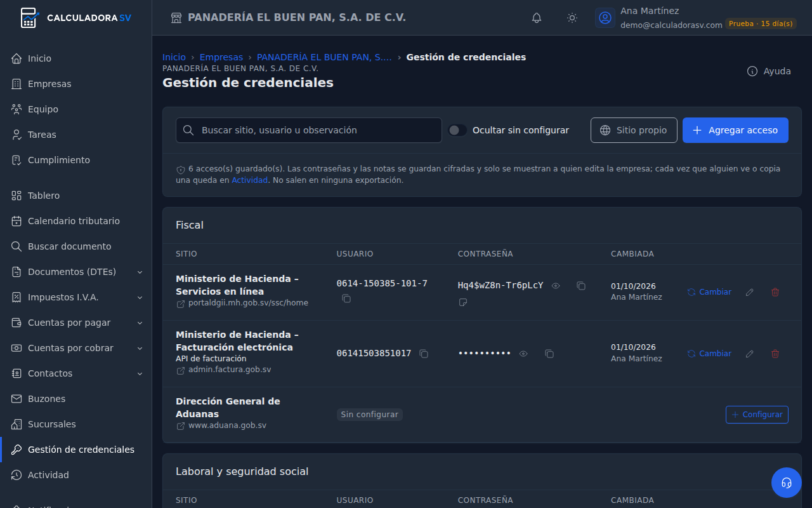Open the www.aduana.gob.sv external link icon
The height and width of the screenshot is (508, 812).
[x=181, y=426]
